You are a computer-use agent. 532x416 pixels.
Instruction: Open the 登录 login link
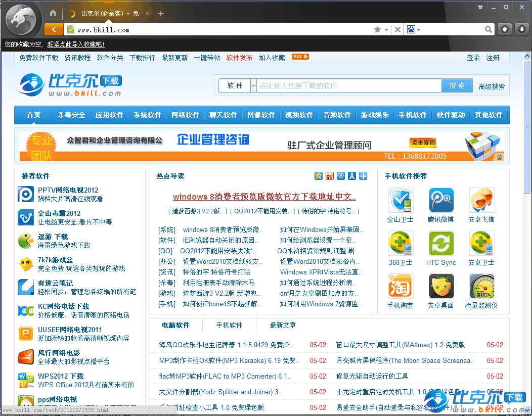473,58
